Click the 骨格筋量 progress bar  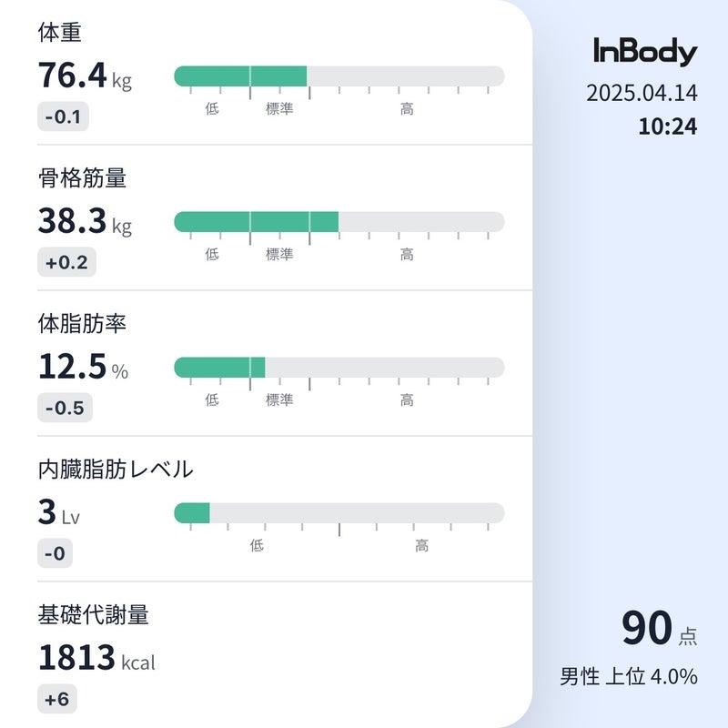(339, 222)
